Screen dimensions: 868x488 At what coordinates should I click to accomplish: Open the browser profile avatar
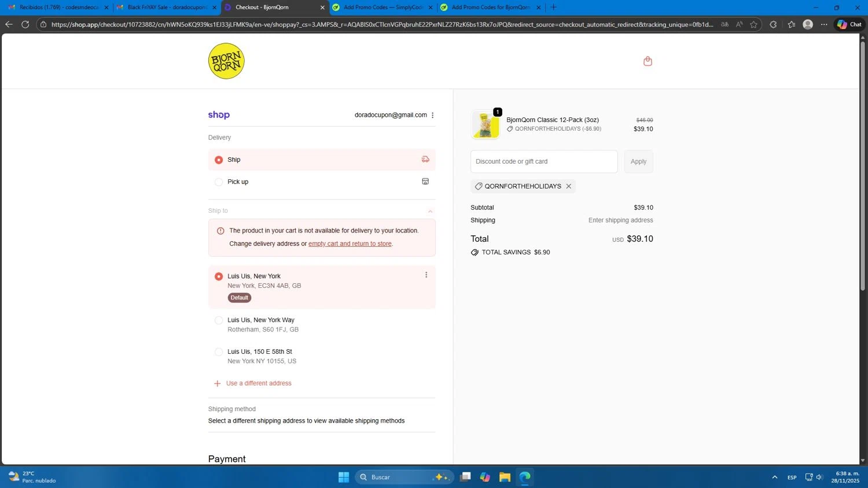(808, 24)
